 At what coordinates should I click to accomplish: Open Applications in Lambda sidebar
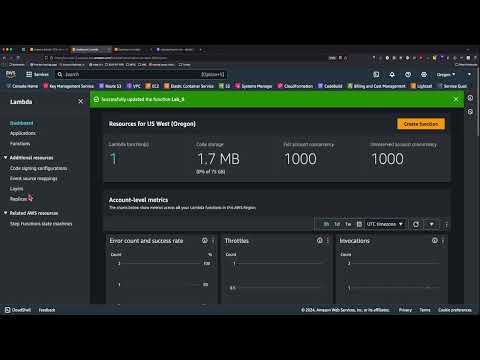click(23, 133)
